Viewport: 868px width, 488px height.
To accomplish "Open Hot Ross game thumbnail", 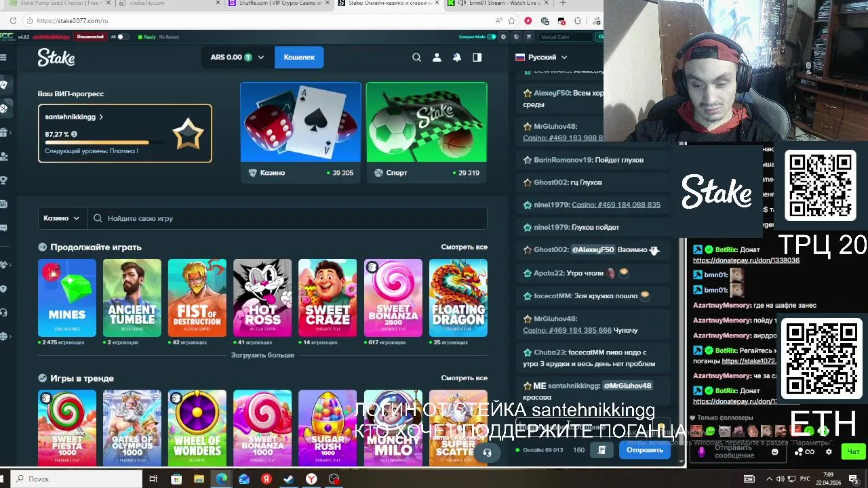I will pos(262,298).
